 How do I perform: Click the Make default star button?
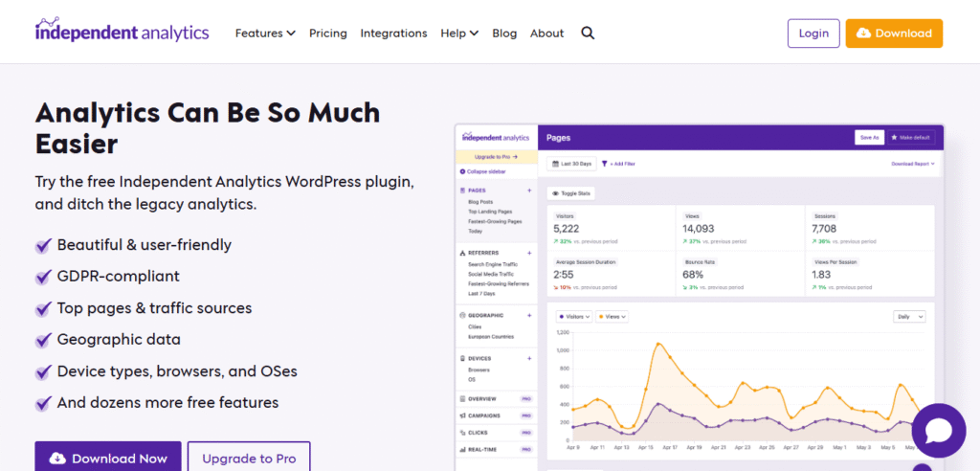(x=910, y=138)
